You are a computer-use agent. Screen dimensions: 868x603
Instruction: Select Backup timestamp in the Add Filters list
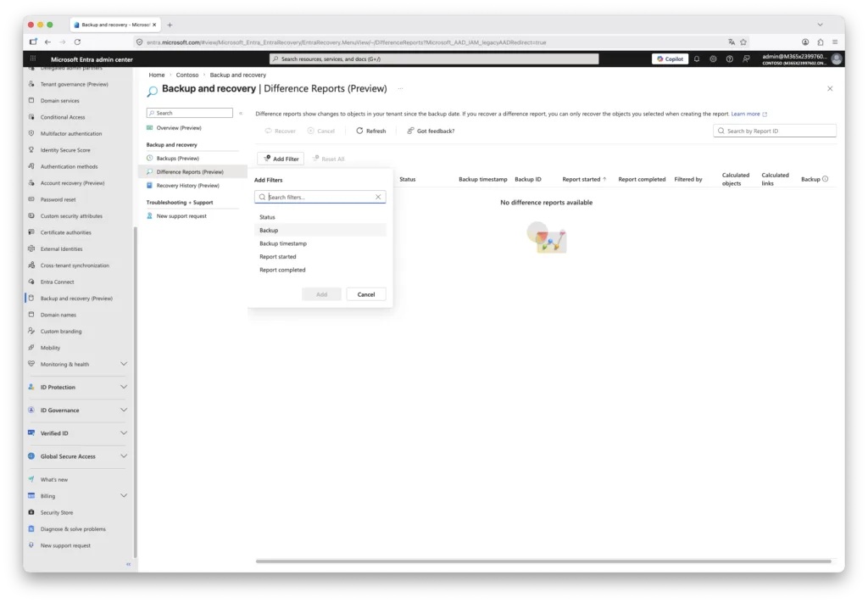[x=283, y=243]
